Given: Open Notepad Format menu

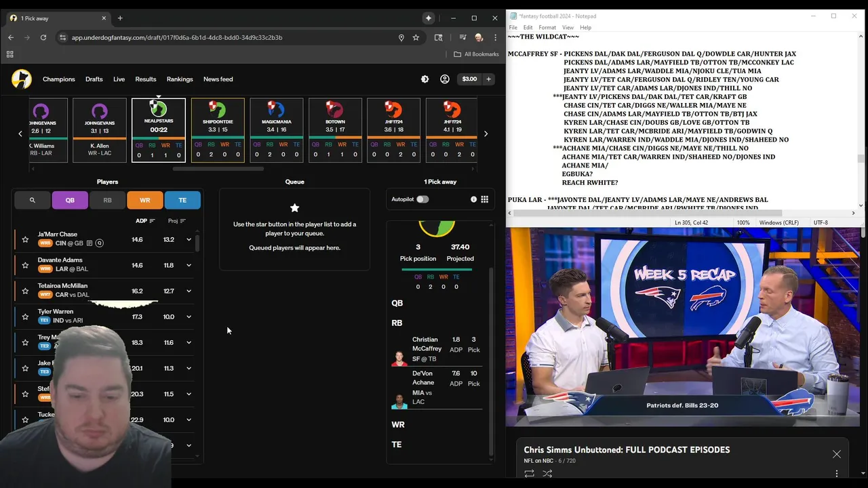Looking at the screenshot, I should point(547,27).
